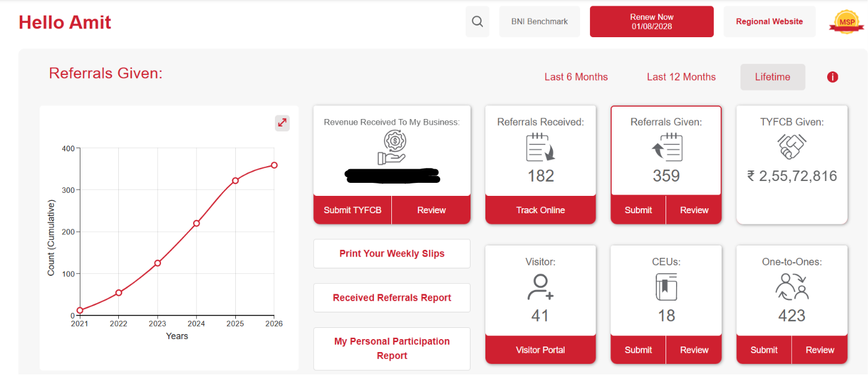Click the CEUs count 18

click(x=666, y=315)
